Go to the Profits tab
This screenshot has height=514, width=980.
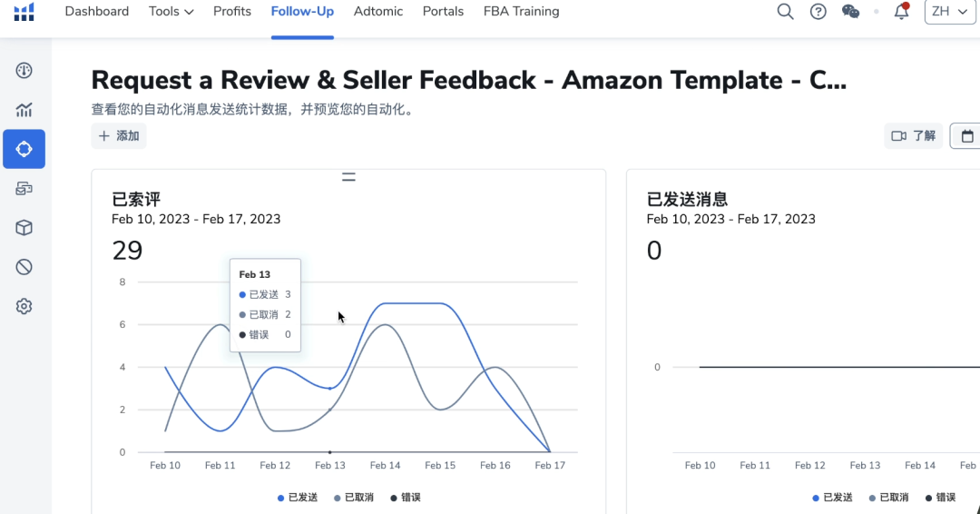coord(232,12)
